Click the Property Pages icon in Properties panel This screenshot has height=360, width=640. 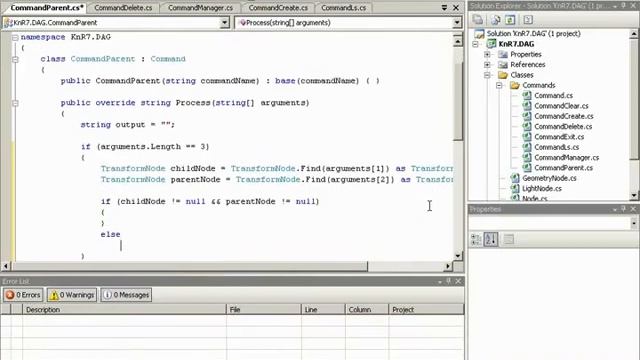(x=509, y=239)
